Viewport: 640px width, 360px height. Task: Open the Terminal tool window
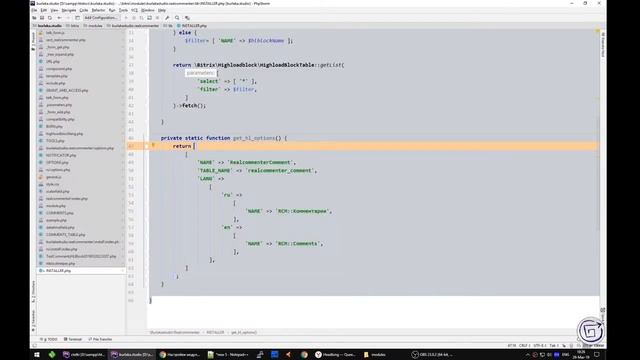coord(73,339)
